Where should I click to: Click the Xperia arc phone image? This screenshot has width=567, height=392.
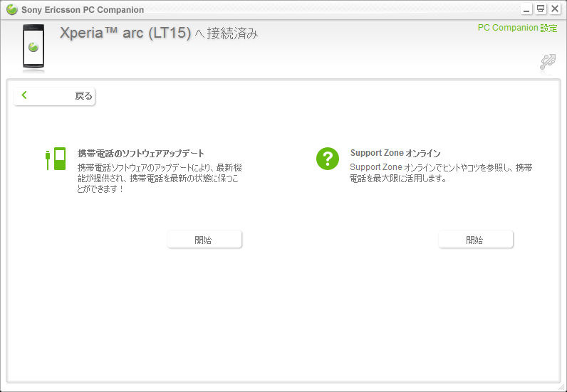click(33, 46)
